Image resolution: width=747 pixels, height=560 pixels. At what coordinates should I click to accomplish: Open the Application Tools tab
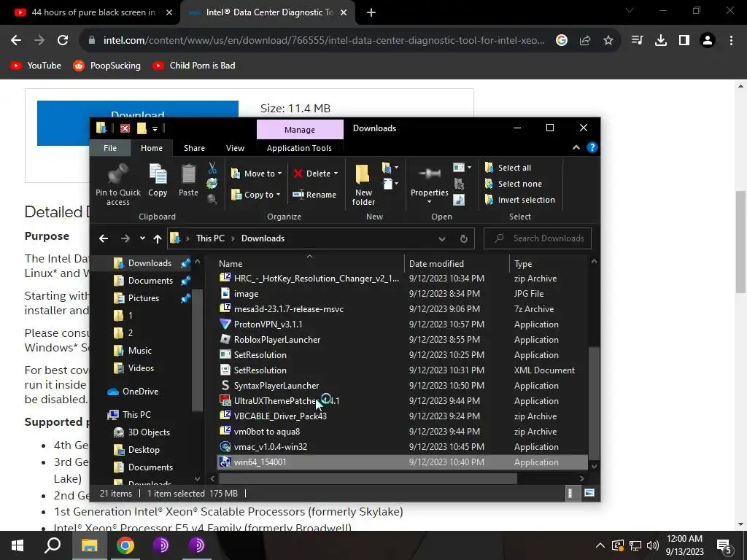click(x=299, y=148)
